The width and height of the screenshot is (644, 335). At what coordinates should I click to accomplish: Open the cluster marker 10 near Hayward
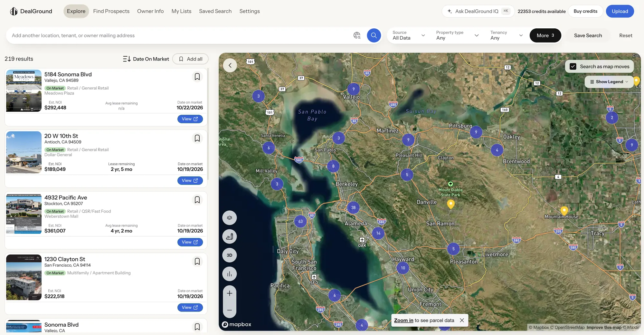pyautogui.click(x=403, y=268)
